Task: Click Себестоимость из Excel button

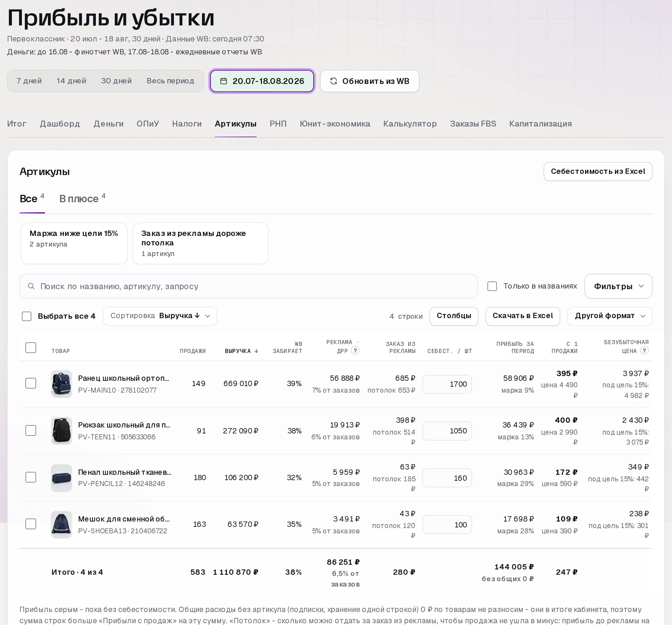Action: [598, 171]
